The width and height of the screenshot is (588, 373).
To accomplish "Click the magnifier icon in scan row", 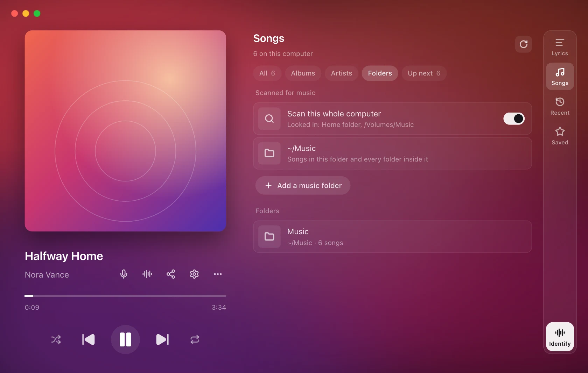I will tap(269, 119).
